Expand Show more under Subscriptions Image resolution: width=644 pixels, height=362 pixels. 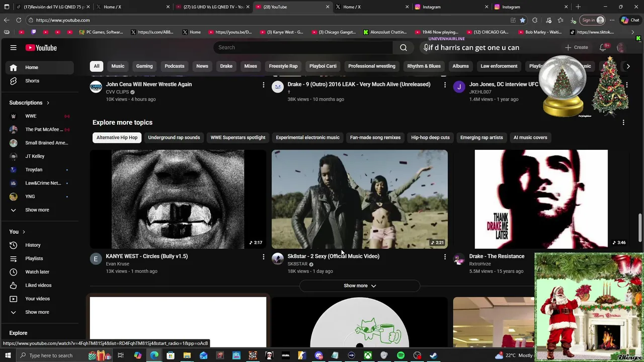click(x=38, y=210)
